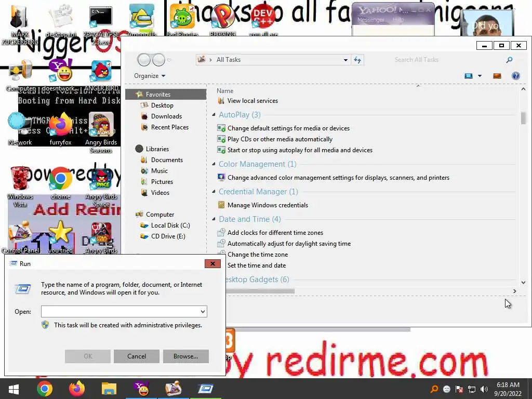The width and height of the screenshot is (532, 399).
Task: Click the volume speaker tray icon
Action: [x=484, y=389]
